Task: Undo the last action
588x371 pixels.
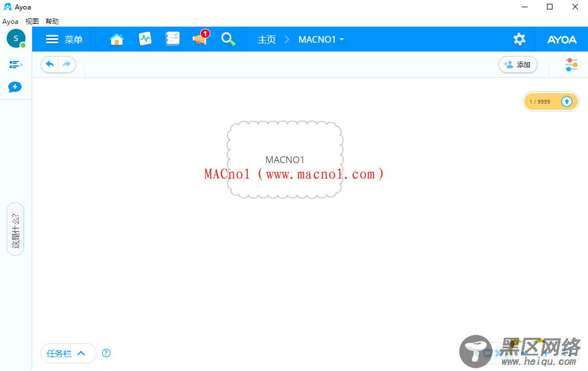Action: pyautogui.click(x=49, y=64)
